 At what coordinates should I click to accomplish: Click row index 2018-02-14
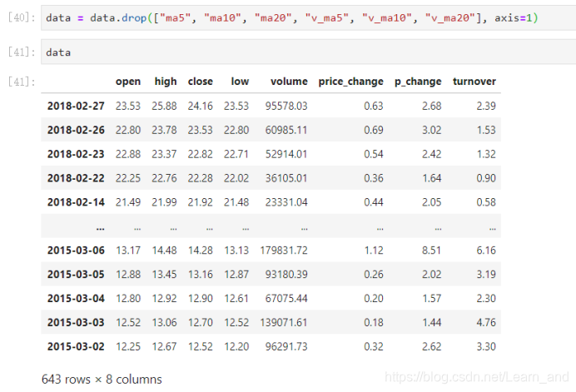76,202
